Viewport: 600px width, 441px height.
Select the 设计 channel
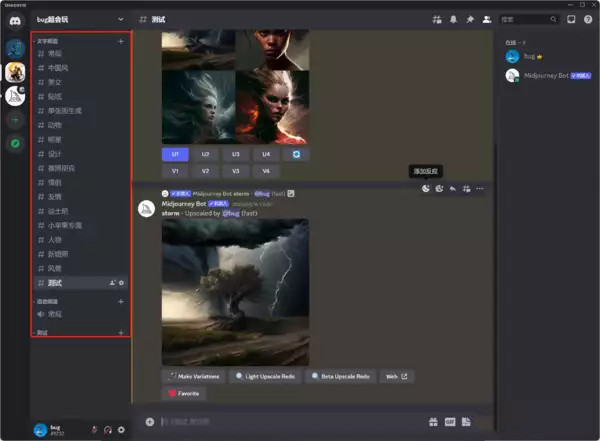pyautogui.click(x=80, y=154)
